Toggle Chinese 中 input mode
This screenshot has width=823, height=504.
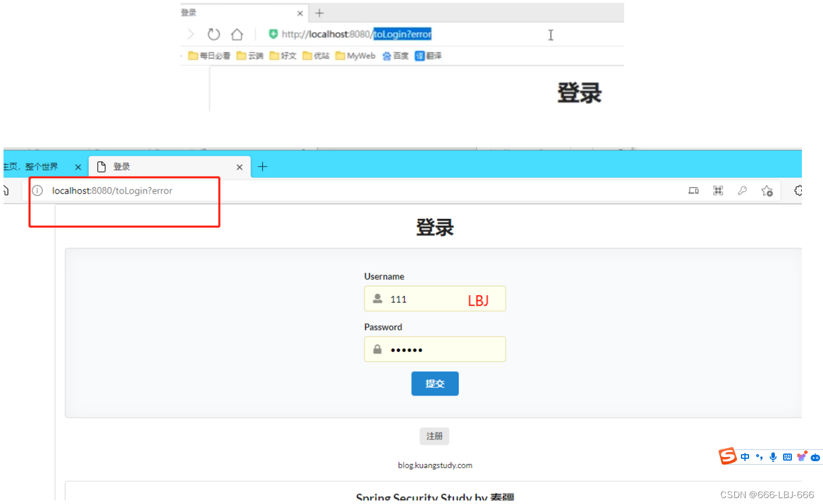pos(745,457)
